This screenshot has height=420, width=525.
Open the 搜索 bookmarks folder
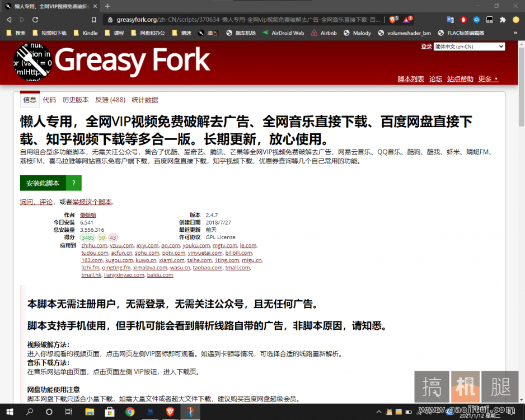coord(16,33)
